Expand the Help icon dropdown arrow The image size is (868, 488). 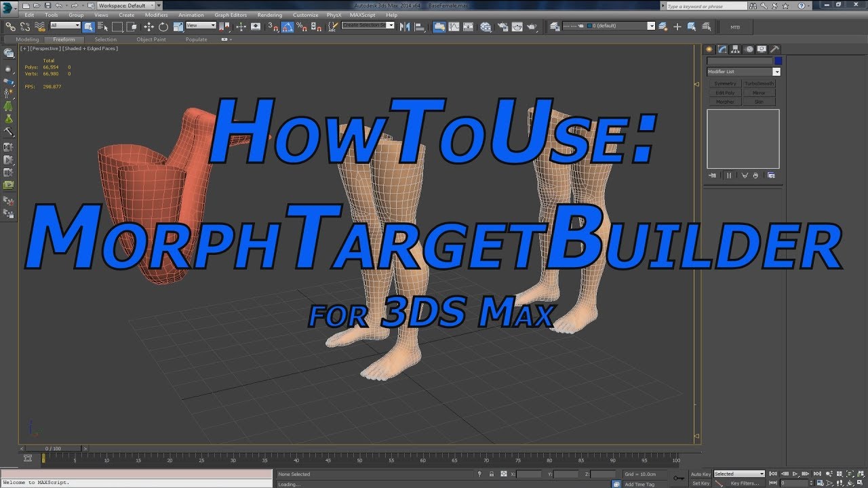coord(808,6)
